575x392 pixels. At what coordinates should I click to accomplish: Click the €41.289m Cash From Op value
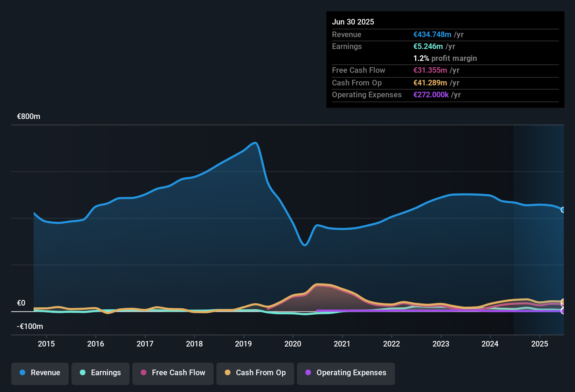[x=431, y=83]
